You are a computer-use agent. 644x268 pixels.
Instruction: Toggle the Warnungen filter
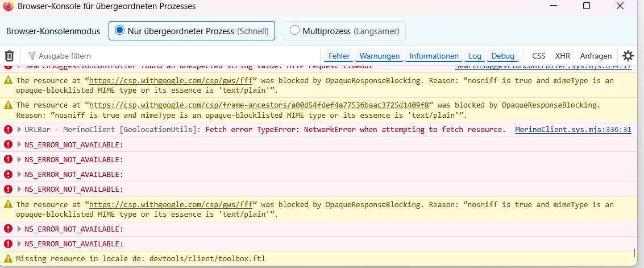pos(380,56)
